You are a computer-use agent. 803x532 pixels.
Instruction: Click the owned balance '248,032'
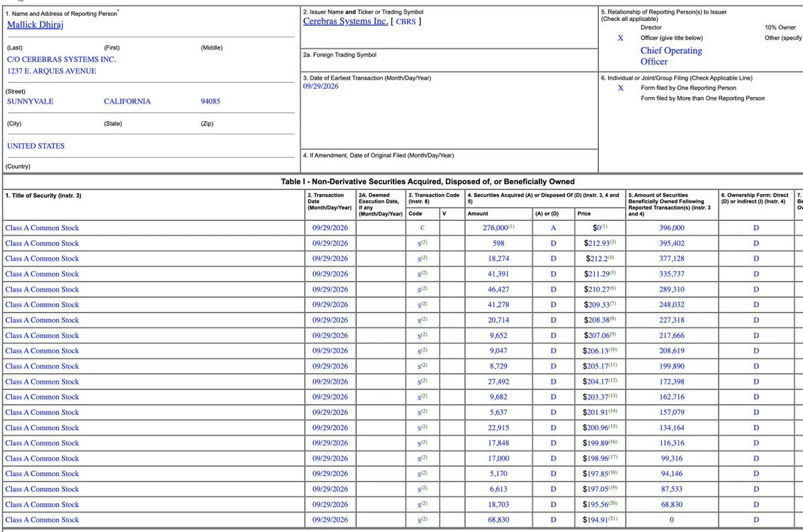(x=671, y=304)
